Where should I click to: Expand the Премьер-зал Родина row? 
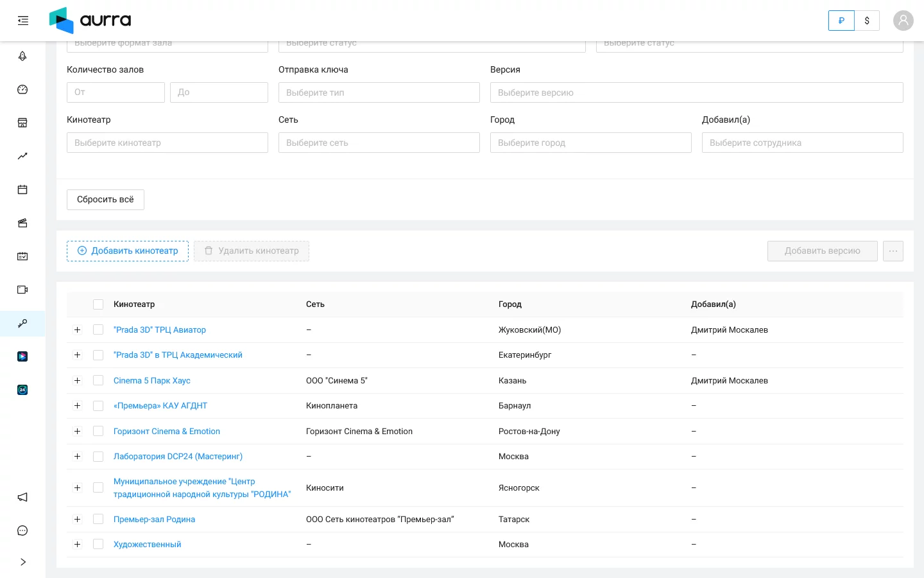click(x=77, y=520)
